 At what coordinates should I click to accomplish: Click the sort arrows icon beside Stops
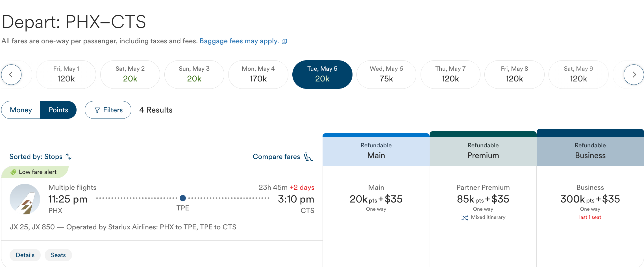69,156
